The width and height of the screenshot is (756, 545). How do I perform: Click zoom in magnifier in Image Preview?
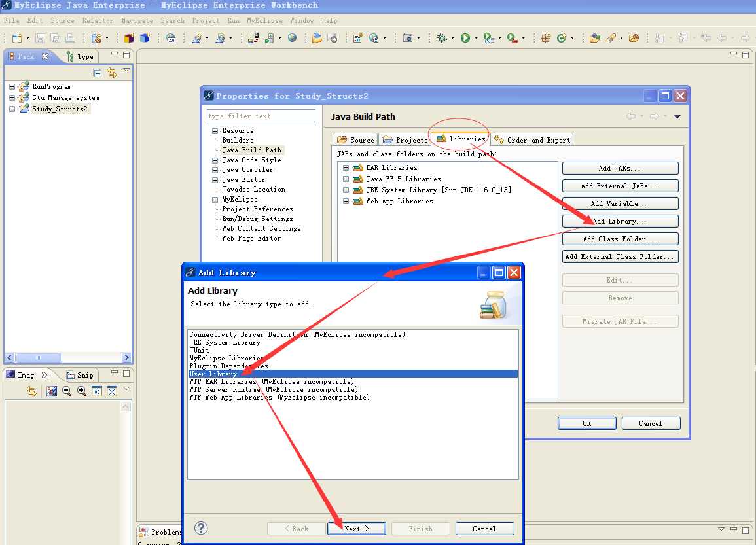tap(81, 391)
